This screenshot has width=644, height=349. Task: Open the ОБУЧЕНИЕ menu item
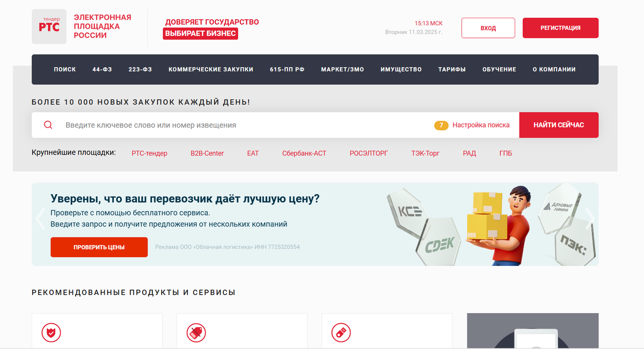tap(499, 69)
